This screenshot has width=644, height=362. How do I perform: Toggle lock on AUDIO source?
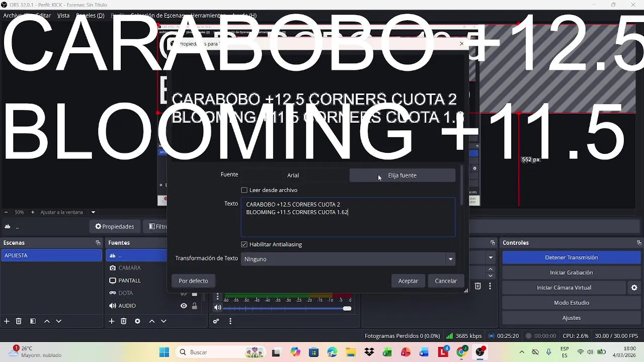(194, 306)
